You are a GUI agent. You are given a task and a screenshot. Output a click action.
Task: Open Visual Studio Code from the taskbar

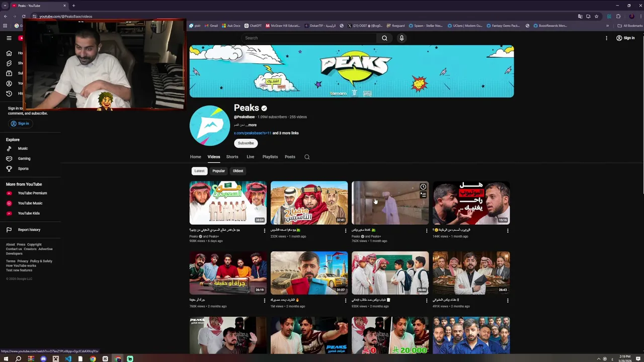click(68, 358)
